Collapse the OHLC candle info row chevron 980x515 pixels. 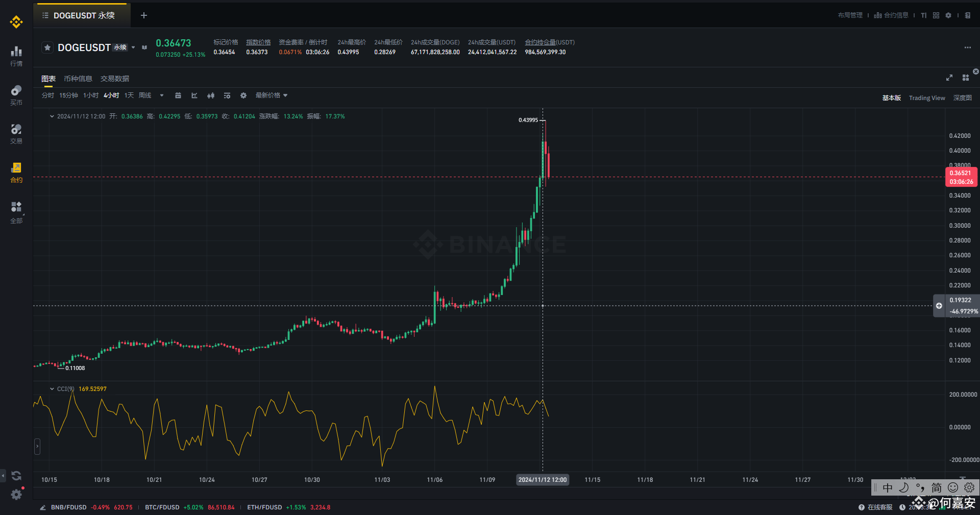[52, 116]
